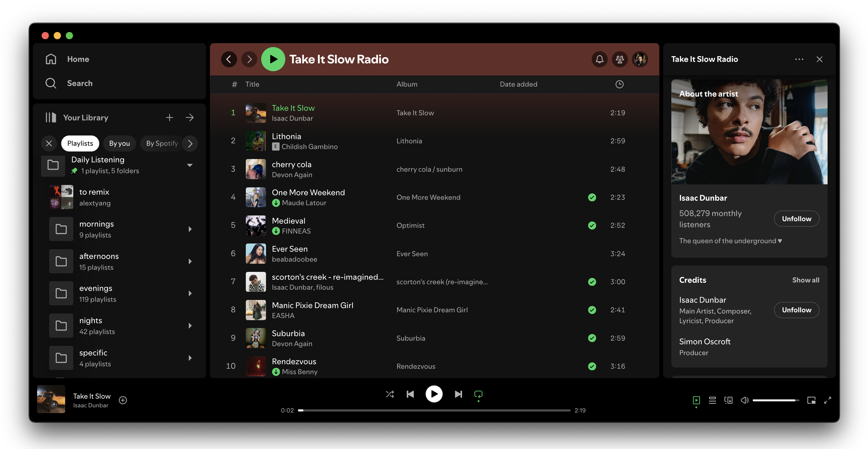
Task: Click the Lithonia track row thumbnail
Action: 255,141
